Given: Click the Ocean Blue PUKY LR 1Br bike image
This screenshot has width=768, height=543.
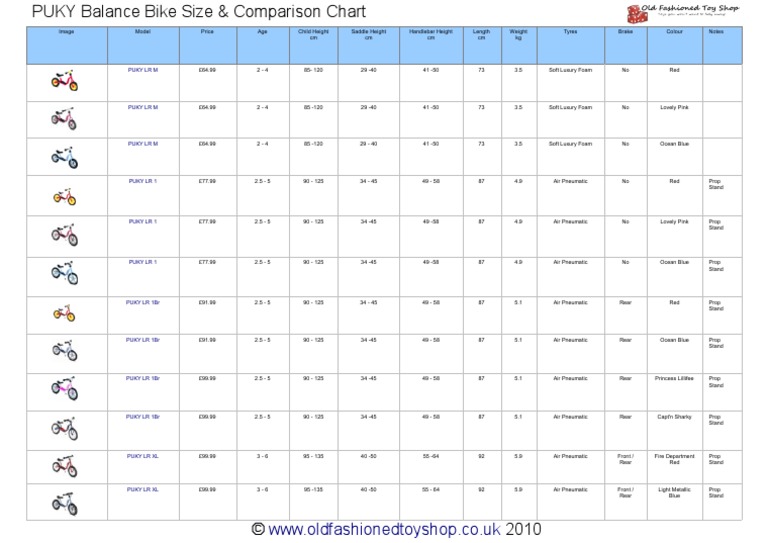Looking at the screenshot, I should tap(65, 351).
